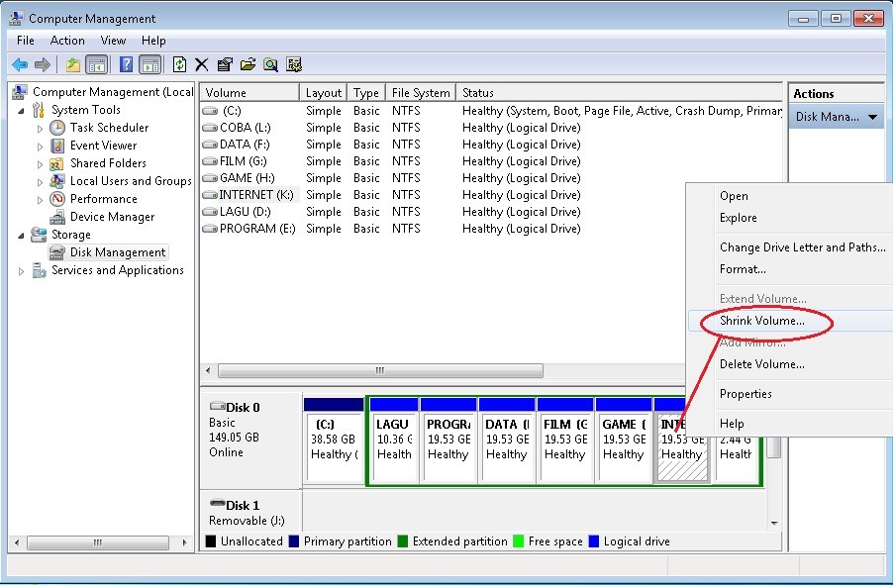This screenshot has width=895, height=588.
Task: Click the volume list horizontal scrollbar thumb
Action: tap(380, 371)
